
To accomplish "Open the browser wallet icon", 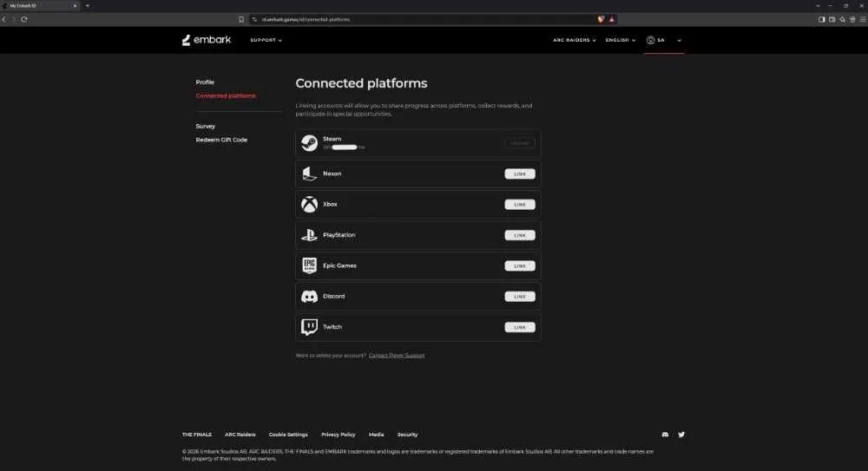I will pos(832,19).
